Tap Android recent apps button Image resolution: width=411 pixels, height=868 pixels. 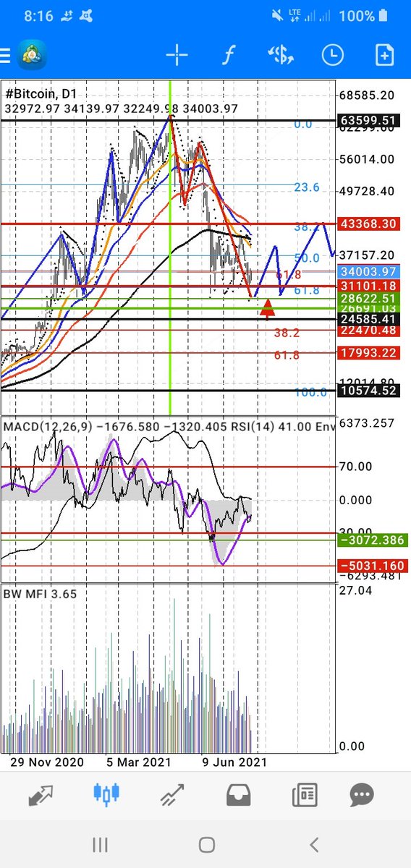click(100, 844)
